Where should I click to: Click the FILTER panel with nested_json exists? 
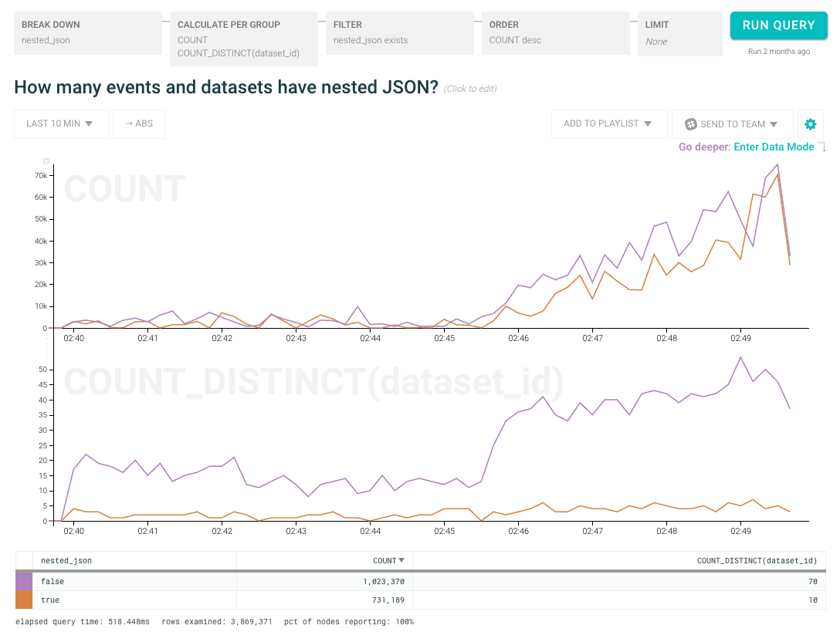[x=399, y=32]
